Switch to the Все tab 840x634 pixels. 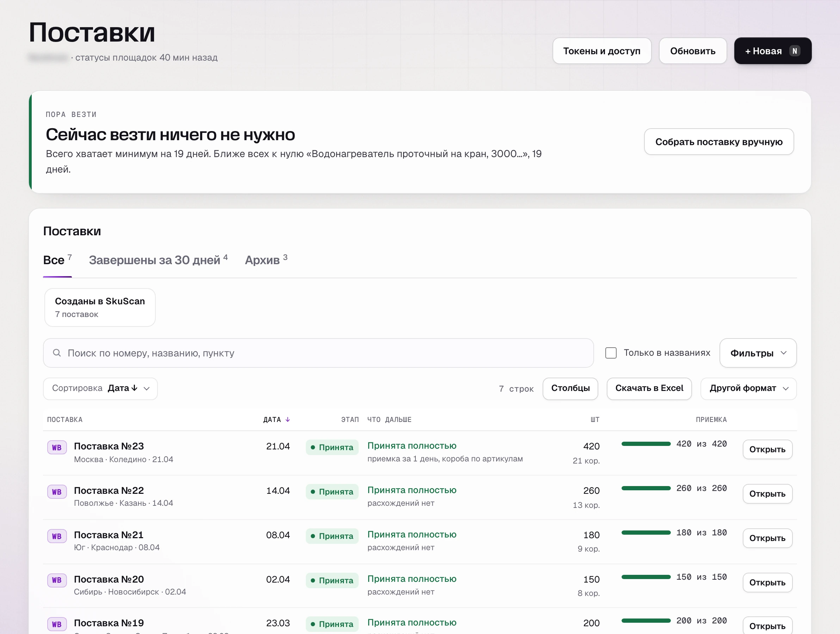point(57,260)
